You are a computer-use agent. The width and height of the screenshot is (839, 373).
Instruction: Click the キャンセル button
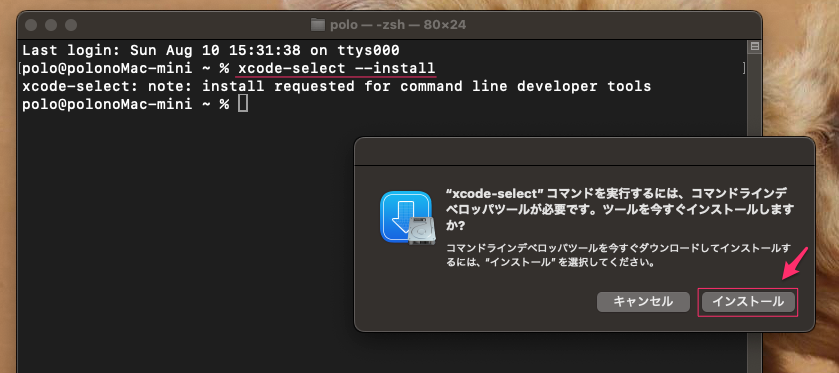pyautogui.click(x=643, y=302)
